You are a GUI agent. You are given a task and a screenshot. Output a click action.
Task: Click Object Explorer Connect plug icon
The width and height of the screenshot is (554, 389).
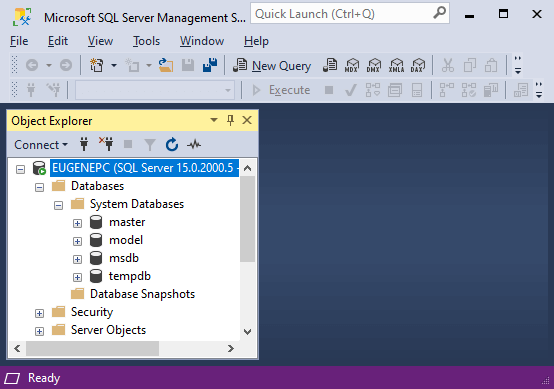click(x=84, y=145)
